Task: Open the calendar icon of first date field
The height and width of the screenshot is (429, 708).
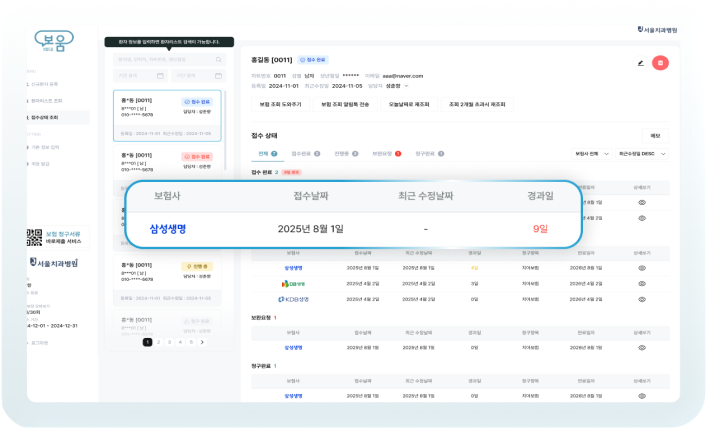Action: (159, 76)
